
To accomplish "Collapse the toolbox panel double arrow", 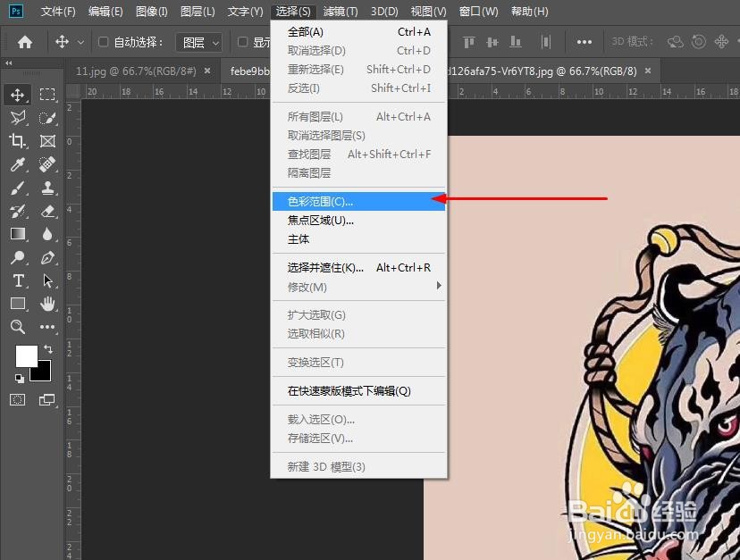I will pyautogui.click(x=9, y=63).
